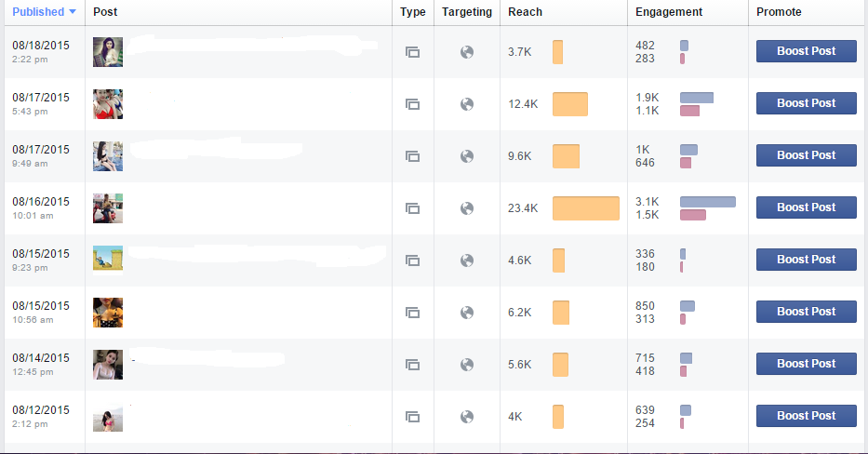868x454 pixels.
Task: Open thumbnail of the 08/15/2015 9:23 pm post
Action: (x=108, y=260)
